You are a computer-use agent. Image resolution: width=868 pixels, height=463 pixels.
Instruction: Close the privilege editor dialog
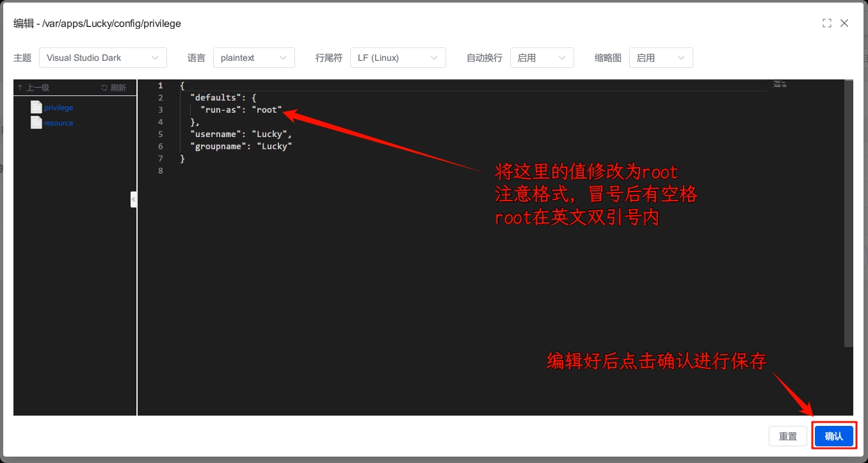tap(844, 23)
